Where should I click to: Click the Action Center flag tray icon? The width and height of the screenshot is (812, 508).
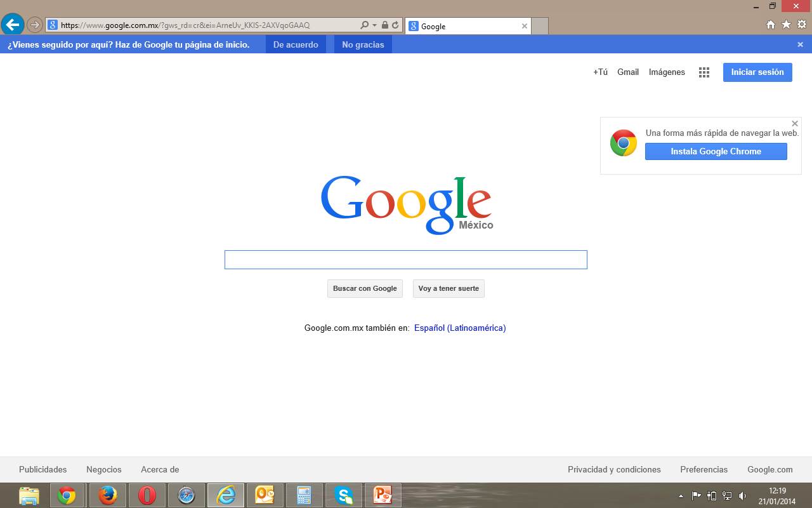click(x=696, y=496)
